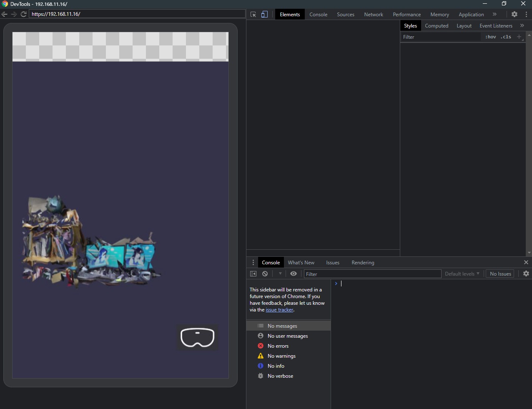This screenshot has height=409, width=532.
Task: Click the Styles pane scrollbar down arrow
Action: point(529,253)
